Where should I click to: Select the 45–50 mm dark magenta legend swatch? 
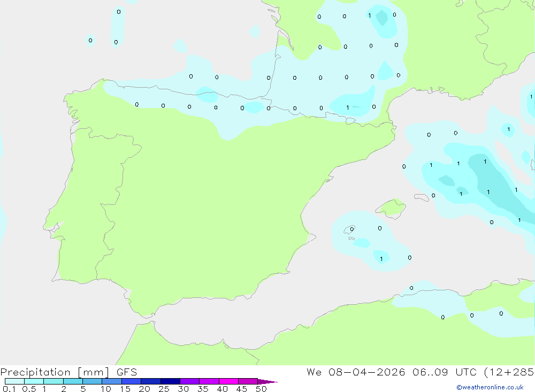pos(248,381)
